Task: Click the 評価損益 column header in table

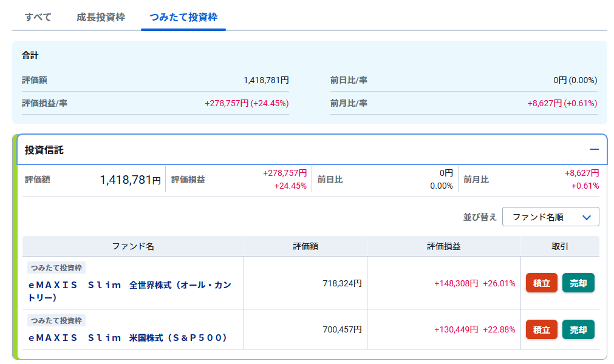Action: click(x=443, y=246)
